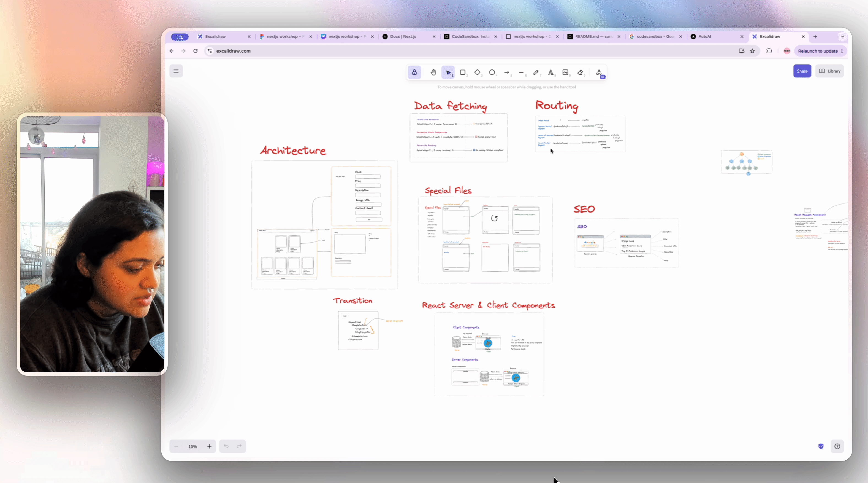Enable the Hand panning tool
This screenshot has height=483, width=868.
(x=433, y=73)
